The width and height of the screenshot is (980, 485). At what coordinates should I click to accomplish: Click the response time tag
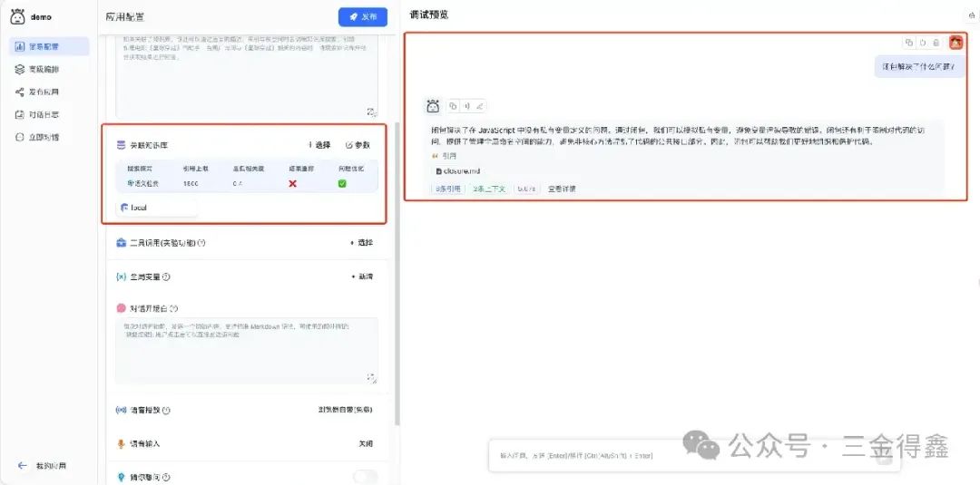(x=527, y=188)
